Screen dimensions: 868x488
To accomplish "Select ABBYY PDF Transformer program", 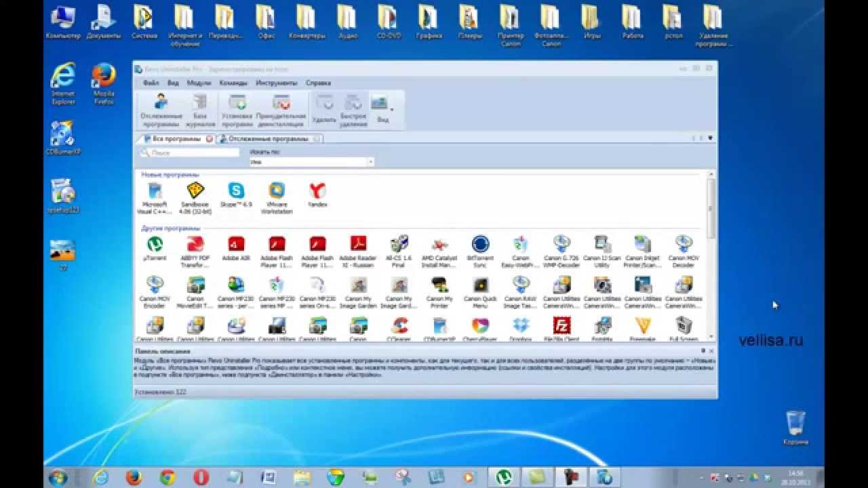I will coord(195,252).
